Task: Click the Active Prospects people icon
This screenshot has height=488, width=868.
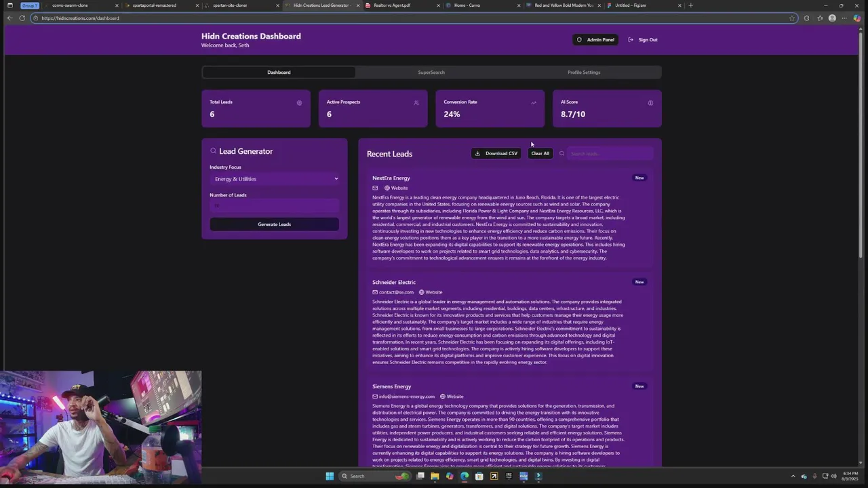Action: (x=416, y=103)
